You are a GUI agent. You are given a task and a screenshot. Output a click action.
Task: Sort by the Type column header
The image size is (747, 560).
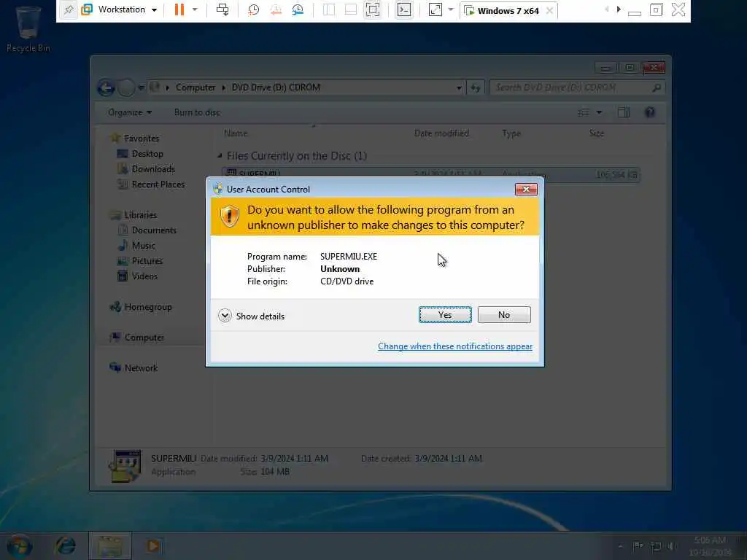[x=511, y=133]
